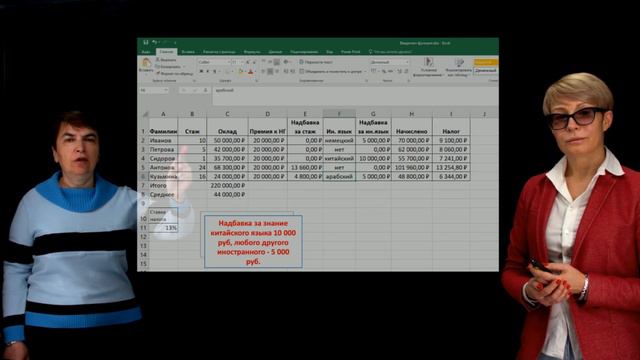Click the decrease font size icon

point(254,62)
